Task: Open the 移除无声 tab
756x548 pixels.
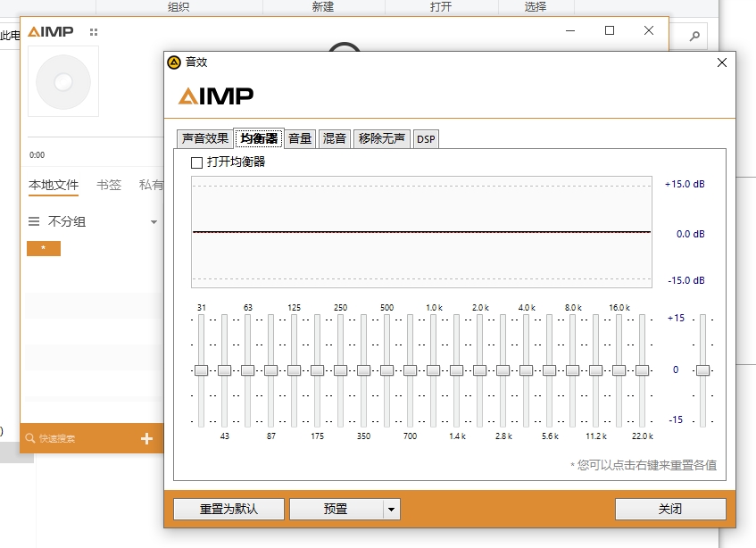Action: click(381, 139)
